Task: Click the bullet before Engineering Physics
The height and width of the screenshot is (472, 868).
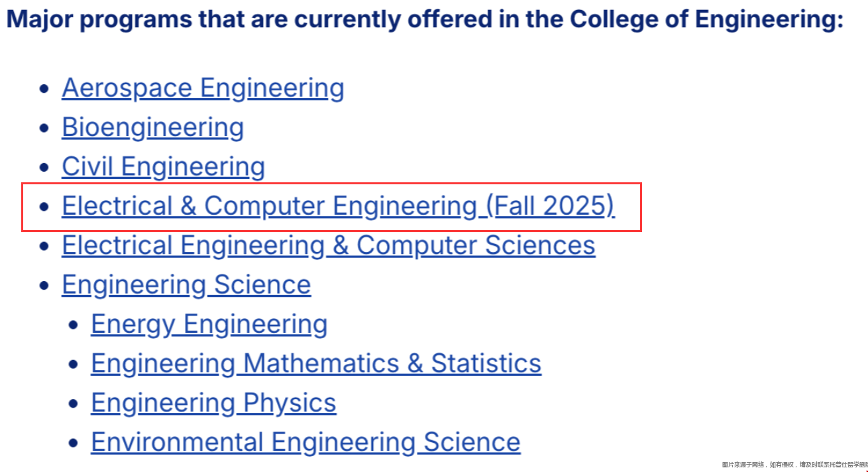Action: pos(74,404)
